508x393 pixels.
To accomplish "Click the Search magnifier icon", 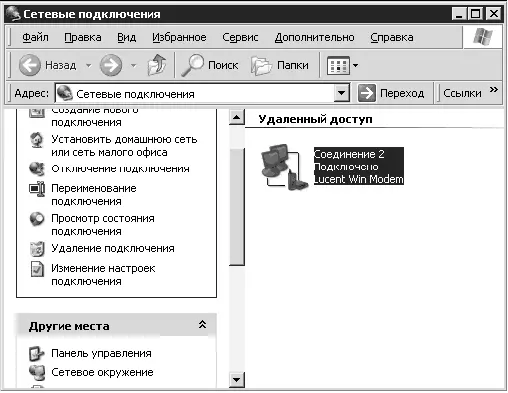I will pyautogui.click(x=192, y=65).
